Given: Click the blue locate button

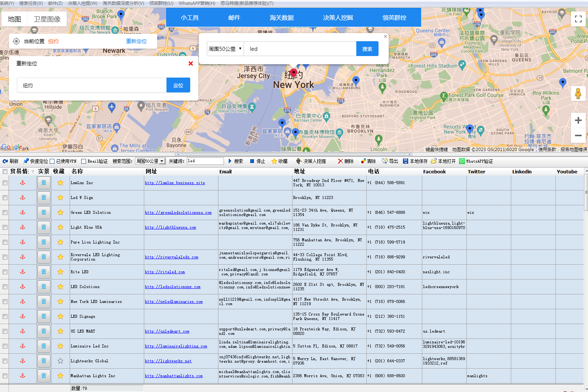Looking at the screenshot, I should coord(178,85).
